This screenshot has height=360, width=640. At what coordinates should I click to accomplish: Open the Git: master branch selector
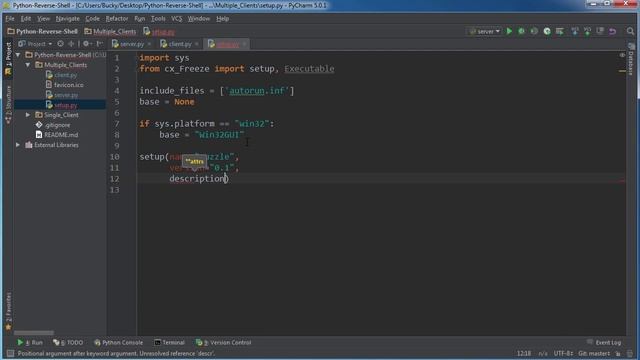[x=594, y=353]
